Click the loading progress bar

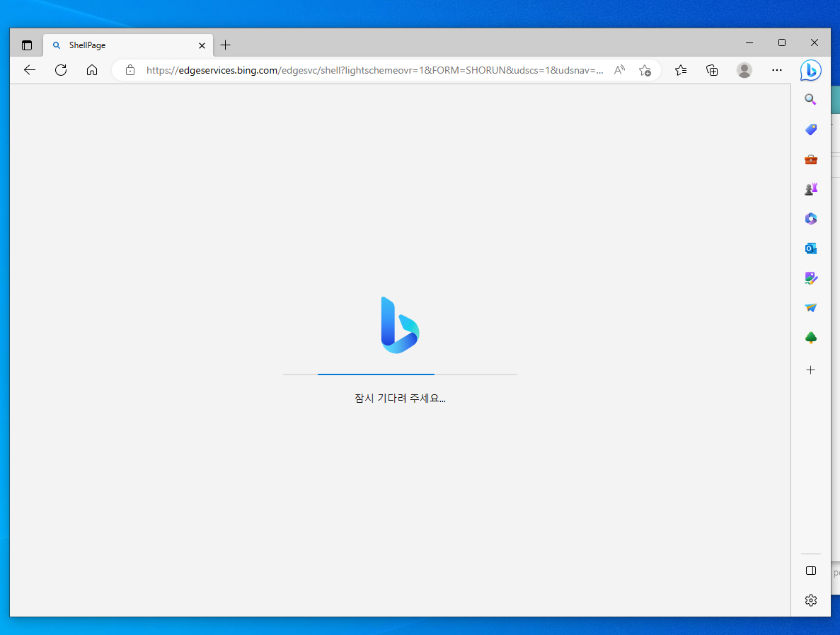coord(400,374)
